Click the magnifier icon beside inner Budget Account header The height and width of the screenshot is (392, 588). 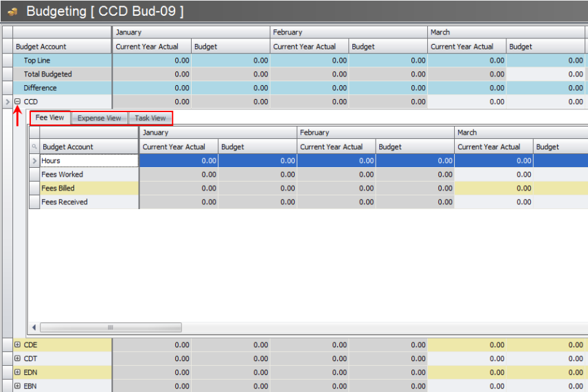click(34, 146)
